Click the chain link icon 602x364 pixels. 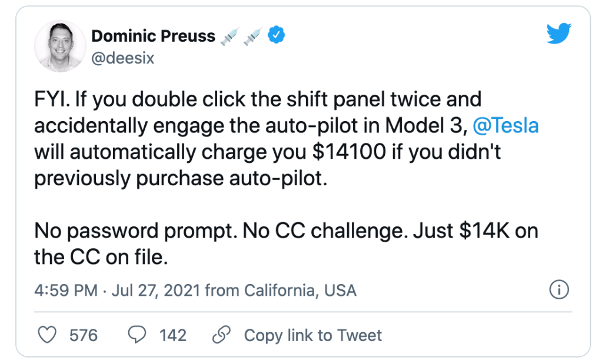click(x=221, y=335)
